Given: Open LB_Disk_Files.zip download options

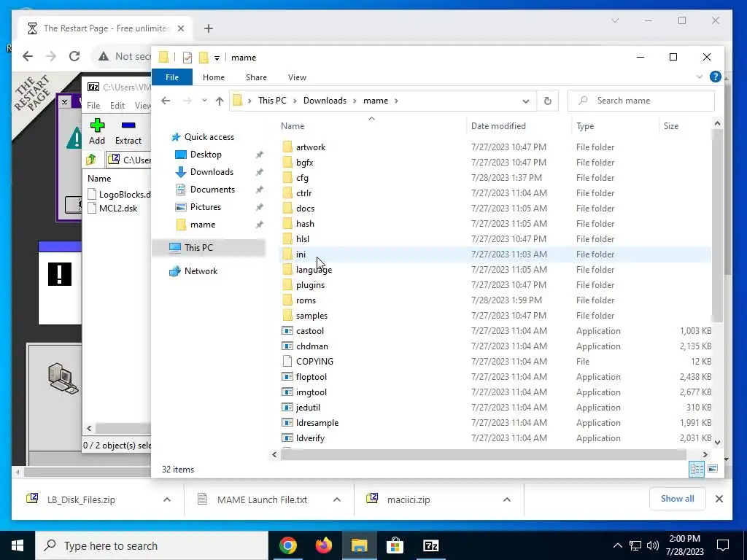Looking at the screenshot, I should tap(167, 499).
